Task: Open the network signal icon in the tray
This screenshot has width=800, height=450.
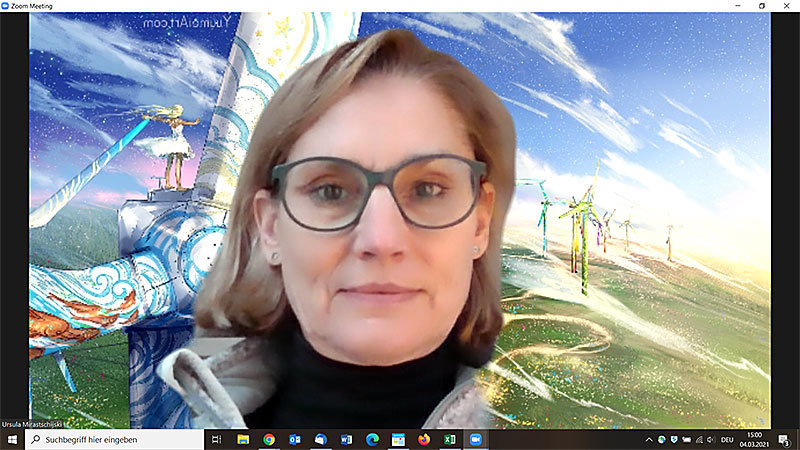Action: 699,439
